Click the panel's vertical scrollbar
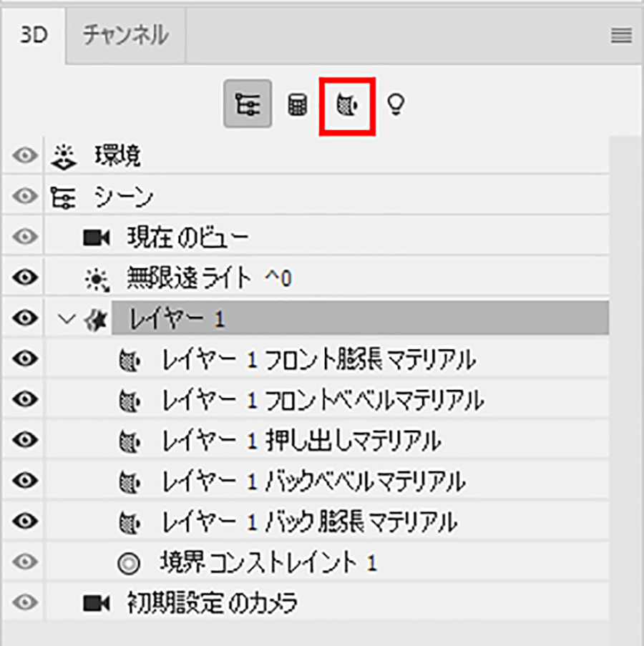 coord(625,358)
